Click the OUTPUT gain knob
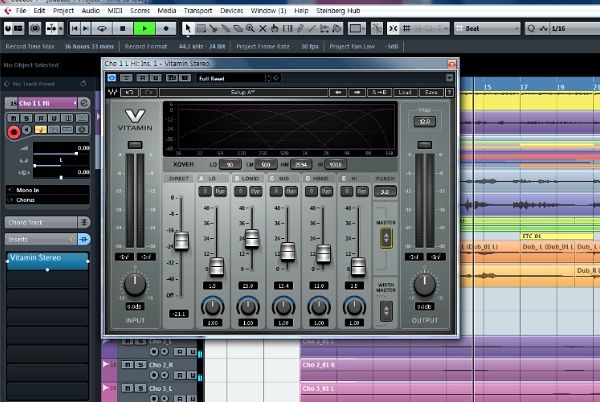The image size is (600, 402). click(x=425, y=285)
